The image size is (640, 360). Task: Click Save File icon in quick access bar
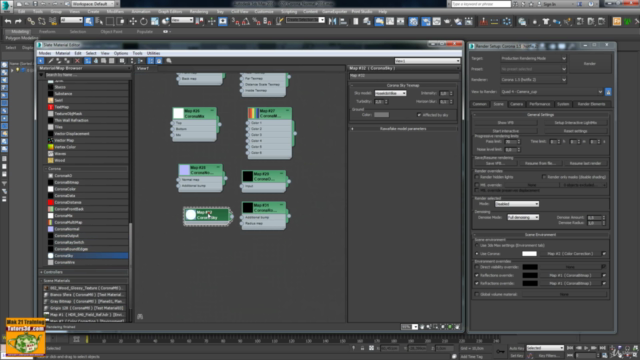pyautogui.click(x=35, y=4)
